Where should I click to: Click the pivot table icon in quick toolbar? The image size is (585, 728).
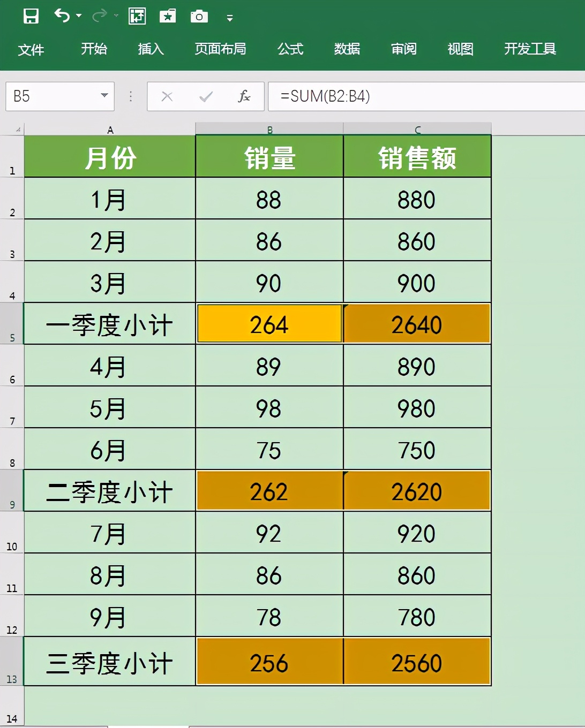pyautogui.click(x=137, y=16)
